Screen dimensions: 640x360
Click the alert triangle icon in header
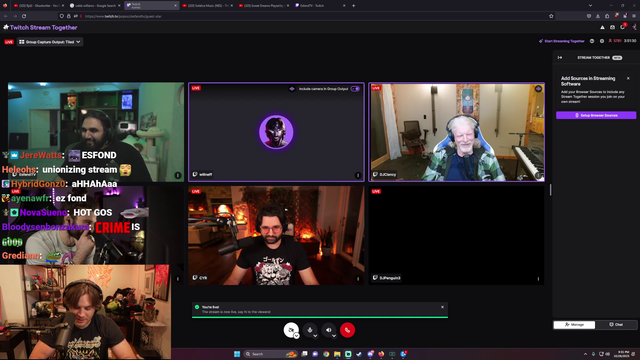tap(602, 27)
